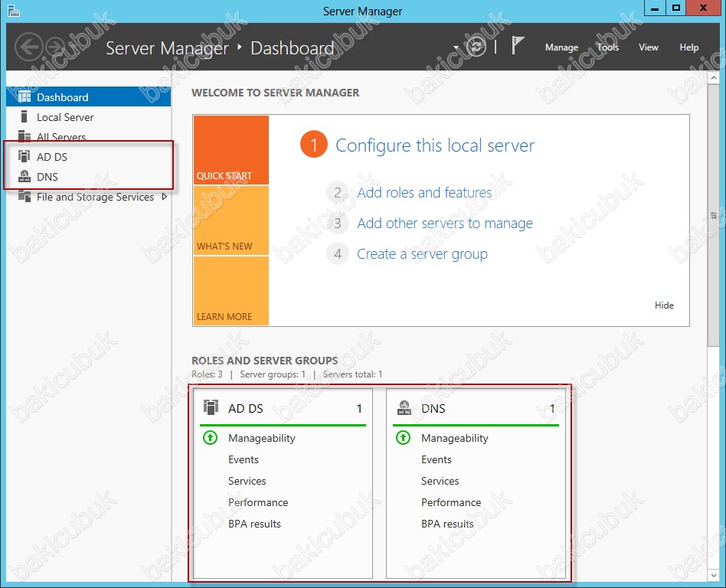Viewport: 726px width, 588px height.
Task: Select All Servers in the navigation pane
Action: pos(88,136)
